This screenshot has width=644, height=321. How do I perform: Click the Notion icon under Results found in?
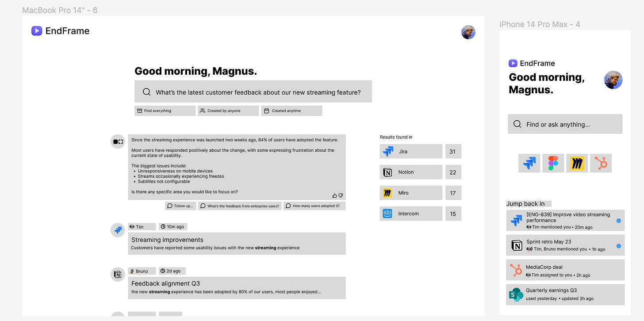click(388, 172)
